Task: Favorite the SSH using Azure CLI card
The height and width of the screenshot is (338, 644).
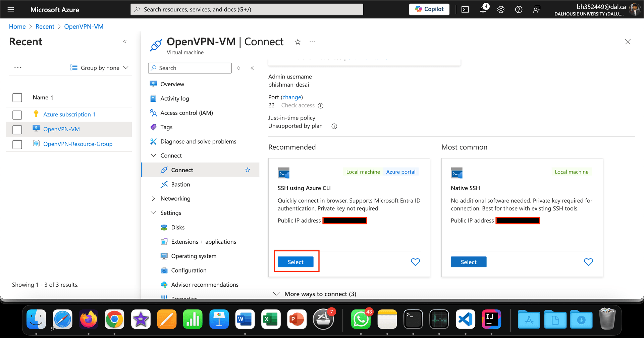Action: click(x=415, y=262)
